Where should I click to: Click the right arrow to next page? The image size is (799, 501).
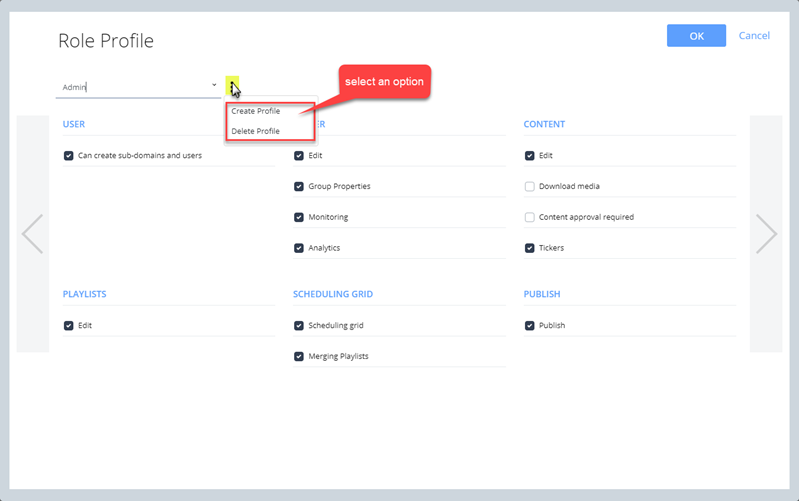[766, 234]
